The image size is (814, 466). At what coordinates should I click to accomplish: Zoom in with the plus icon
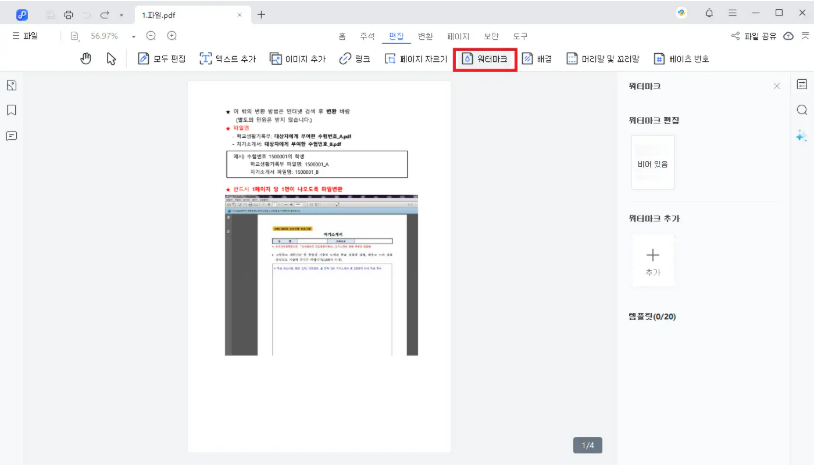tap(172, 36)
